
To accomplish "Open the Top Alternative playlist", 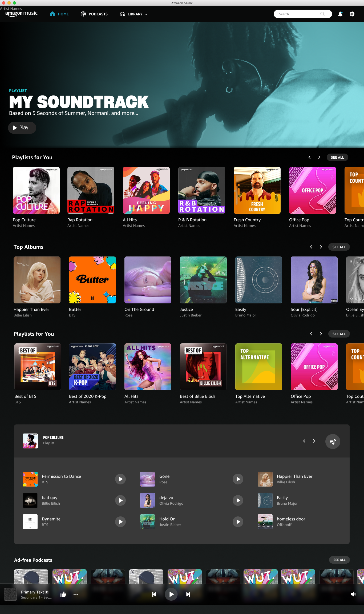I will tap(259, 367).
